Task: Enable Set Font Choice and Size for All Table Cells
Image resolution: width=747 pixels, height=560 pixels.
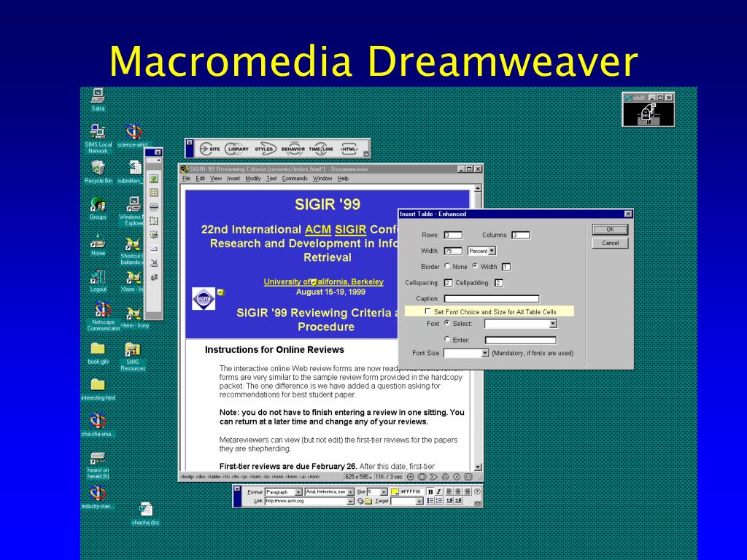Action: click(x=427, y=311)
